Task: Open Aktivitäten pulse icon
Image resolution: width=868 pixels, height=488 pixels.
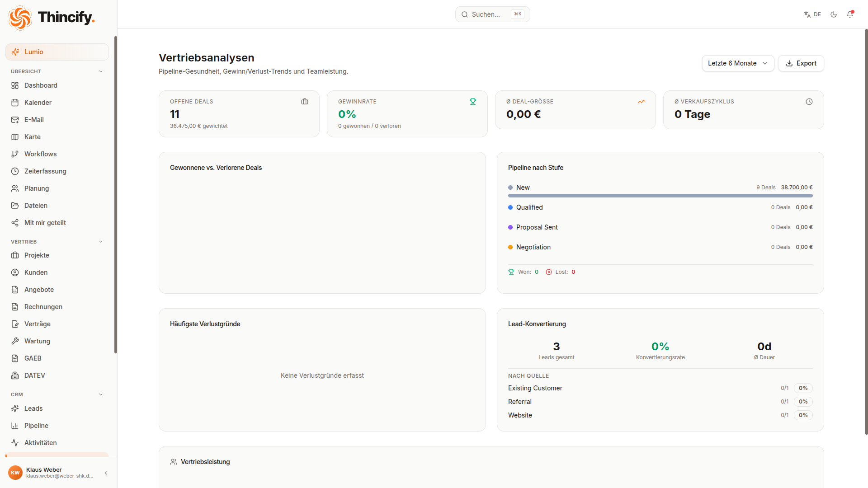Action: pos(15,443)
